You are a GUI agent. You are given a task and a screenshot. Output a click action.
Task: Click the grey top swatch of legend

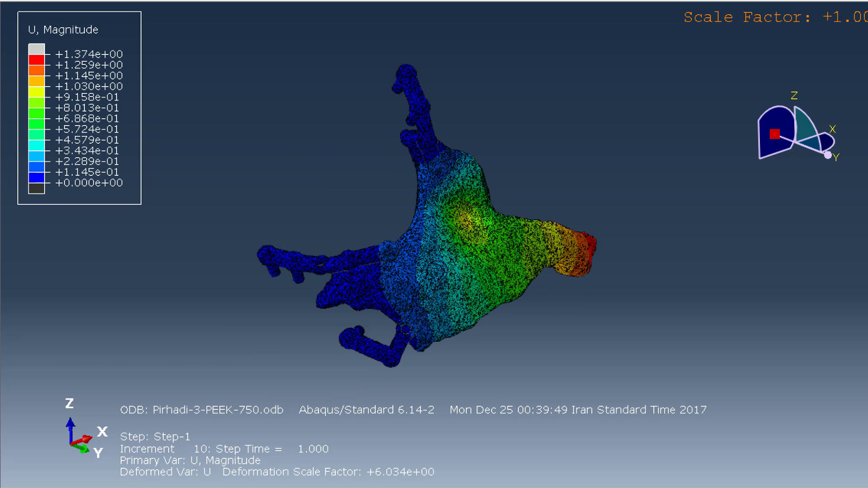(36, 49)
